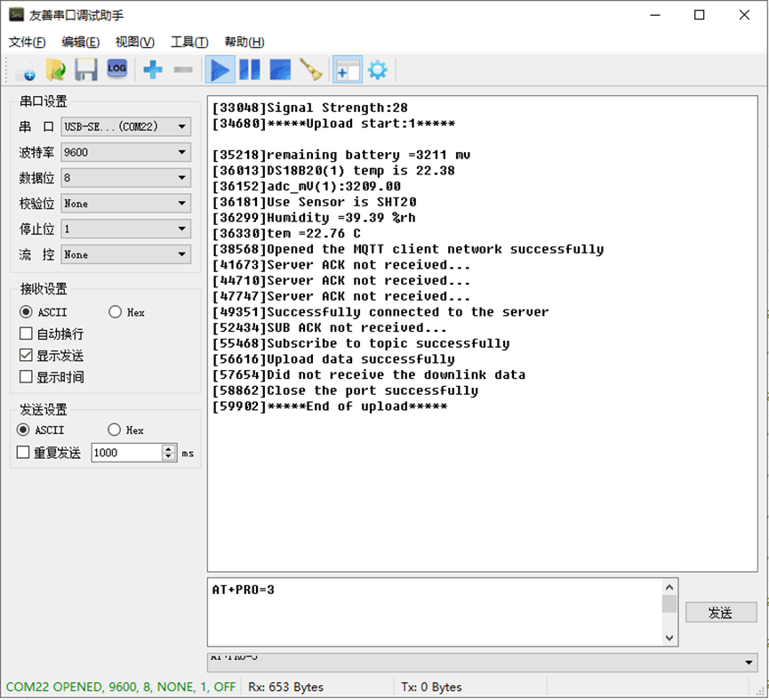Image resolution: width=769 pixels, height=700 pixels.
Task: Click the send box scrollbar up arrow
Action: pyautogui.click(x=669, y=587)
